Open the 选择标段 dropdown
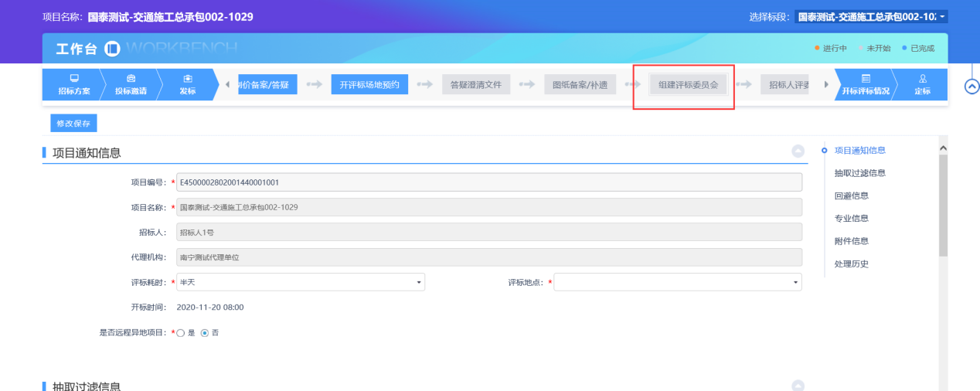 pos(870,17)
